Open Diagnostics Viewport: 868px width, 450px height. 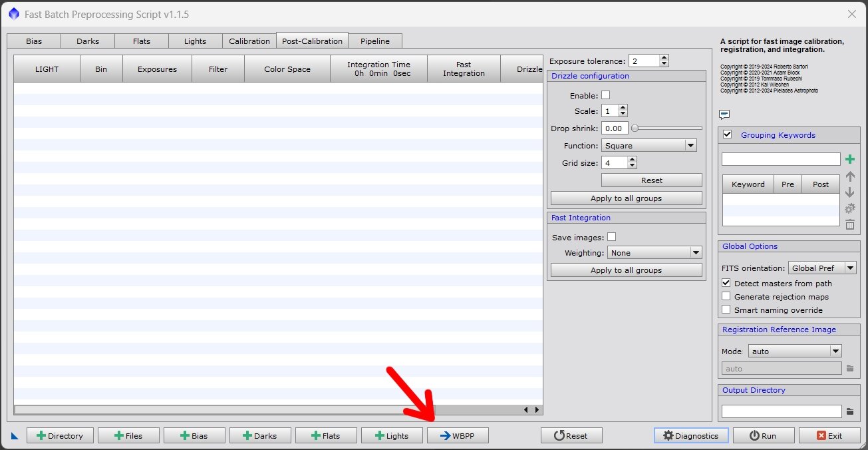[691, 435]
